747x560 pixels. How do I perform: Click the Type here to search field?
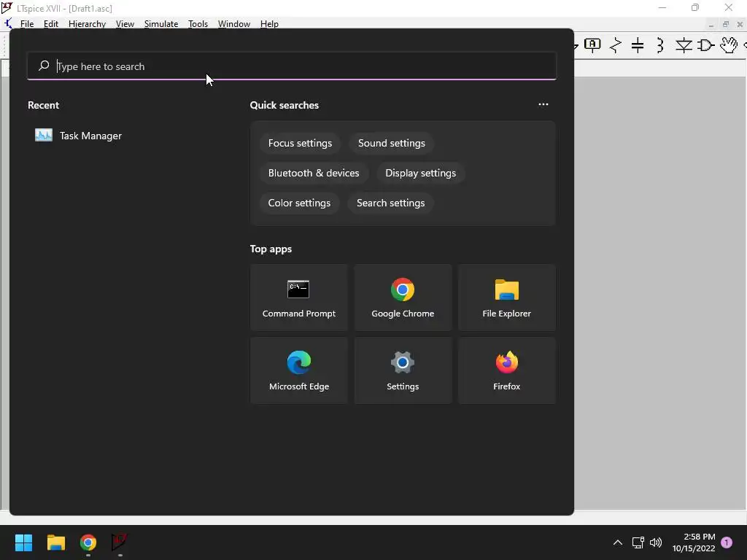coord(292,66)
